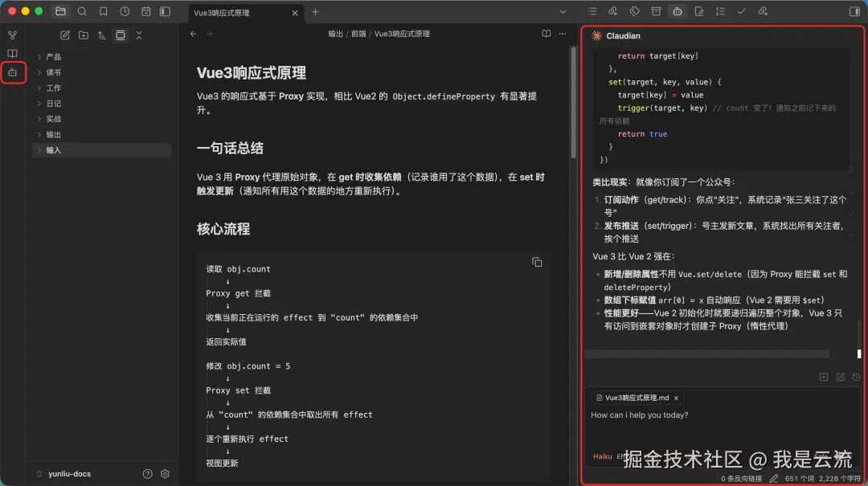The image size is (868, 486).
Task: Open the archive box panel icon
Action: click(x=656, y=11)
